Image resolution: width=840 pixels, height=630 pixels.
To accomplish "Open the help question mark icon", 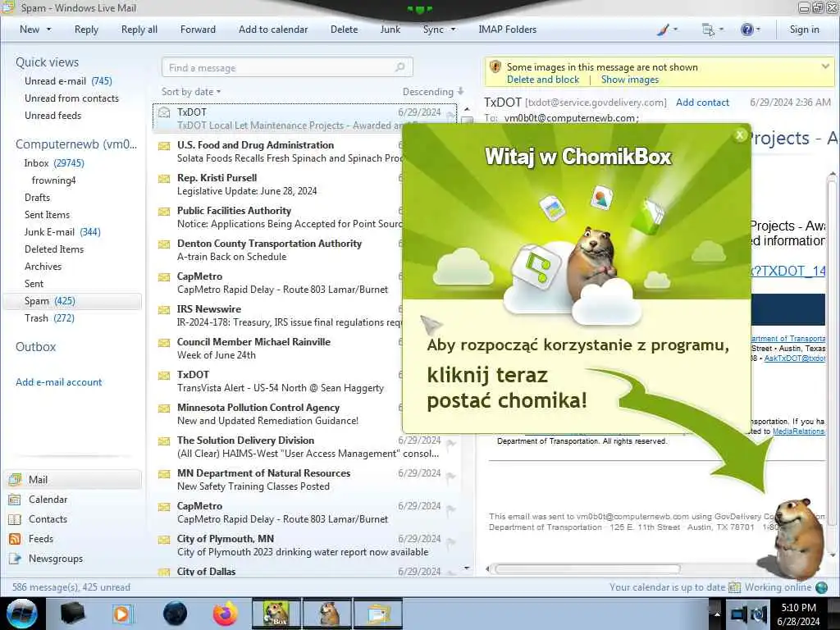I will pyautogui.click(x=746, y=30).
